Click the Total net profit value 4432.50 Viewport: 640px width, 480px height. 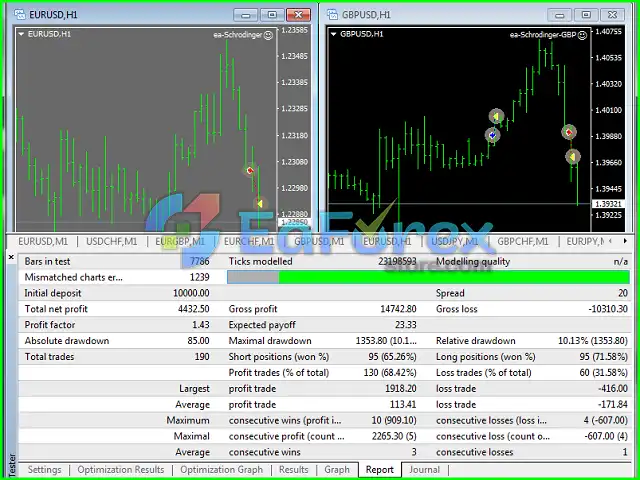(193, 309)
